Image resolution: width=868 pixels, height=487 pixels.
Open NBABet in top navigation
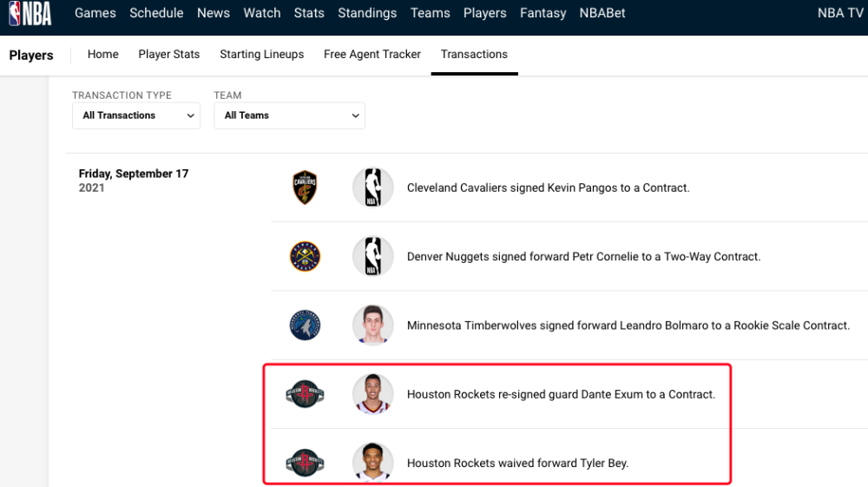click(602, 13)
